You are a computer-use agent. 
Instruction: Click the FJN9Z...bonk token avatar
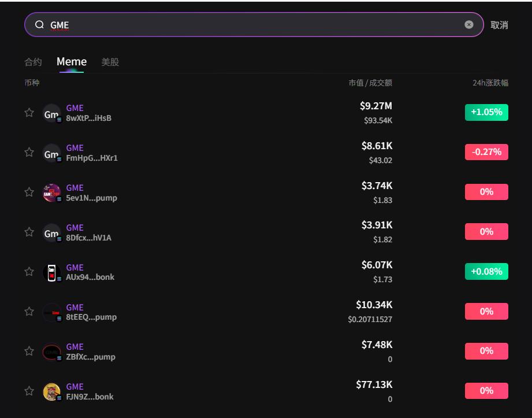click(51, 391)
